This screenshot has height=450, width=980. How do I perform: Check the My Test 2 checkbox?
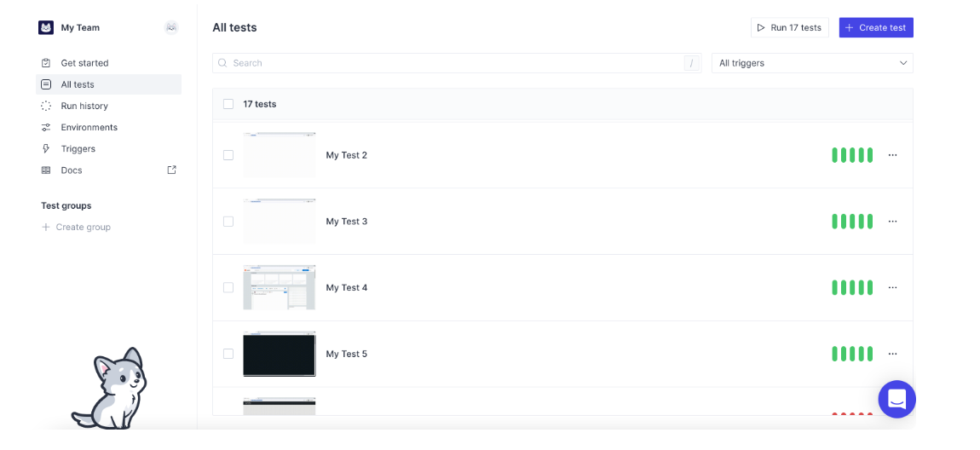[228, 155]
